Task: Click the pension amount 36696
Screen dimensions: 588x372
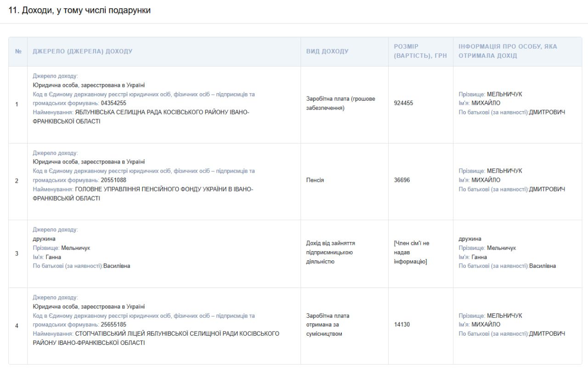Action: click(x=402, y=180)
